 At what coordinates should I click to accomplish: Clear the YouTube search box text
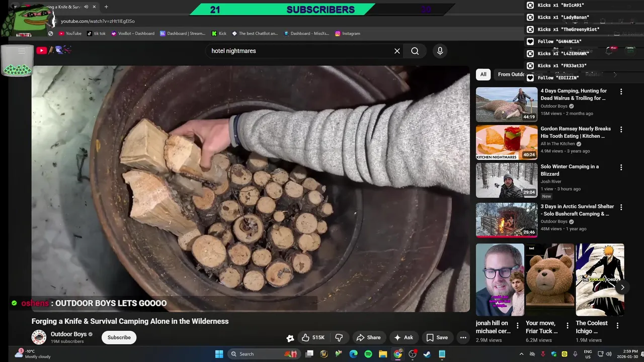[397, 51]
